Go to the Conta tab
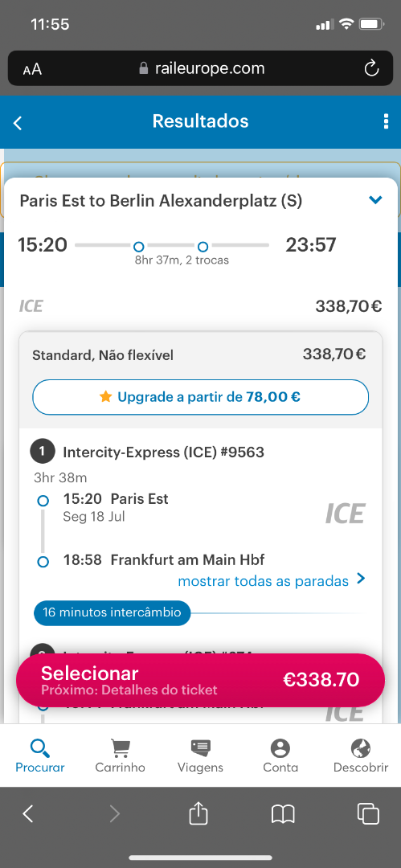The height and width of the screenshot is (868, 401). pos(280,755)
